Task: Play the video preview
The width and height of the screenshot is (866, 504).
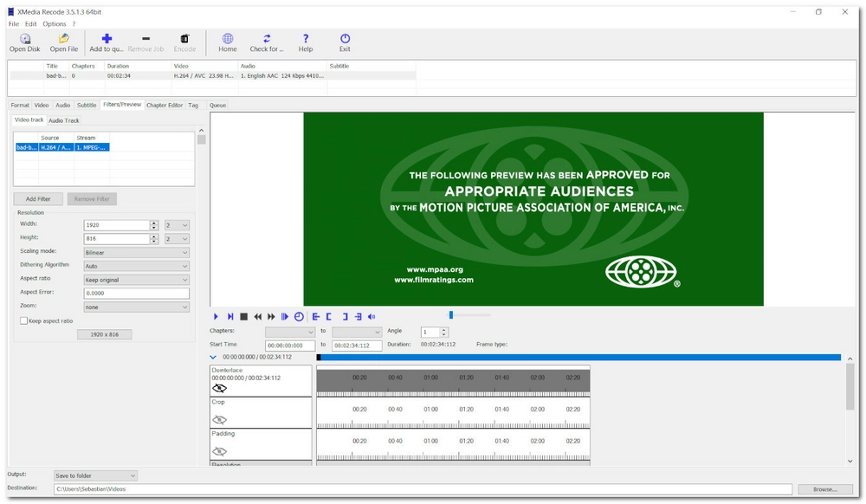Action: pyautogui.click(x=216, y=316)
